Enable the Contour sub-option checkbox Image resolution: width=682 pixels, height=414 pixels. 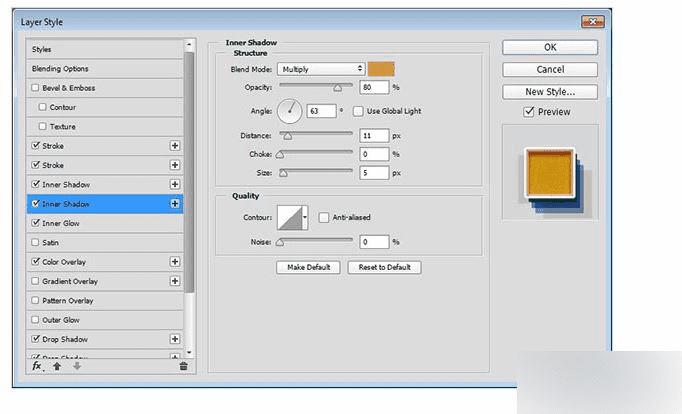click(x=42, y=107)
